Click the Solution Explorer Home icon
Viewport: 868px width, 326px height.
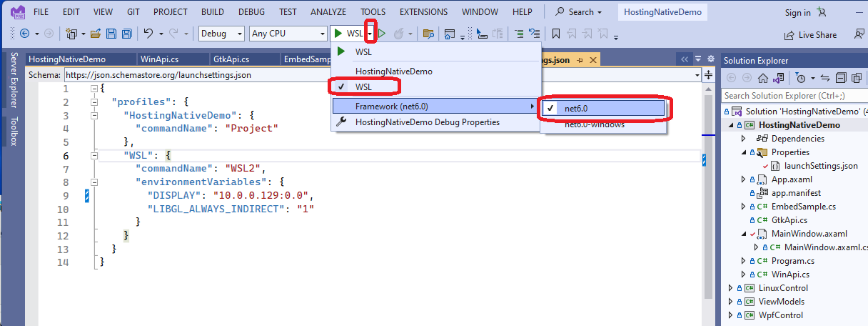click(762, 78)
